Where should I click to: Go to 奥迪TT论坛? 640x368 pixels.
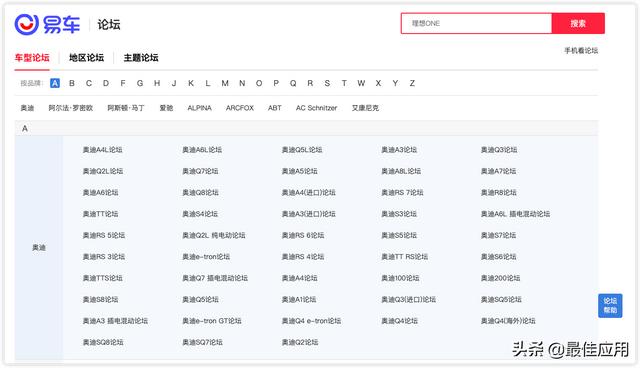[x=100, y=214]
